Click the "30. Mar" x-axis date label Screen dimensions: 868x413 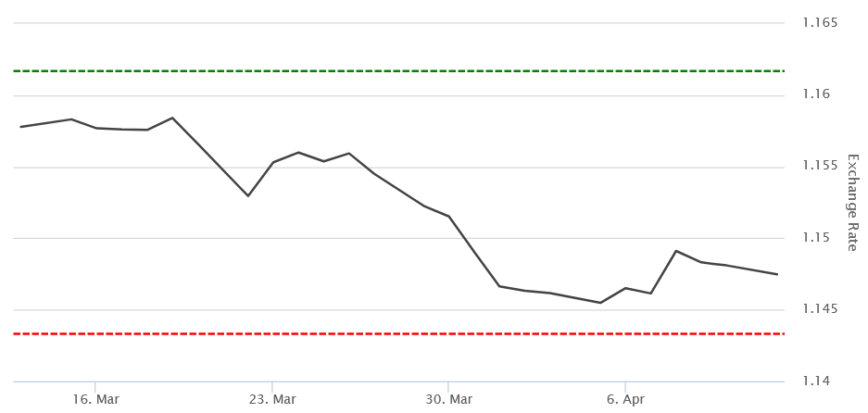coord(448,399)
